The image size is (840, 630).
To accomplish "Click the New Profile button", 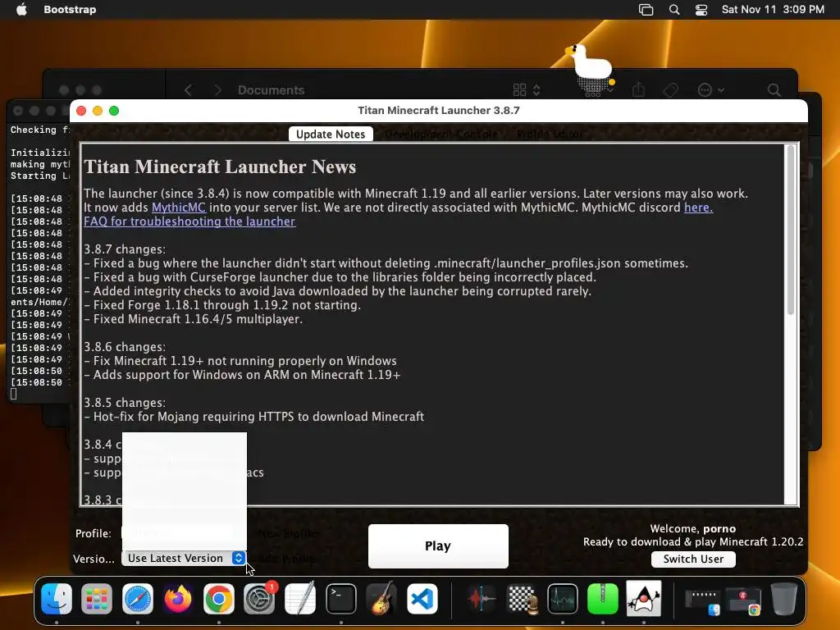I will tap(288, 533).
